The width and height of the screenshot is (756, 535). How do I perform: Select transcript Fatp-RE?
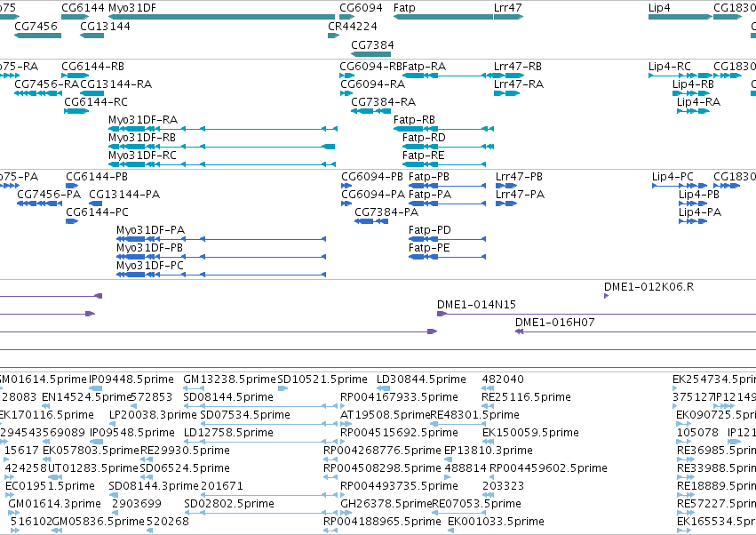coord(444,164)
